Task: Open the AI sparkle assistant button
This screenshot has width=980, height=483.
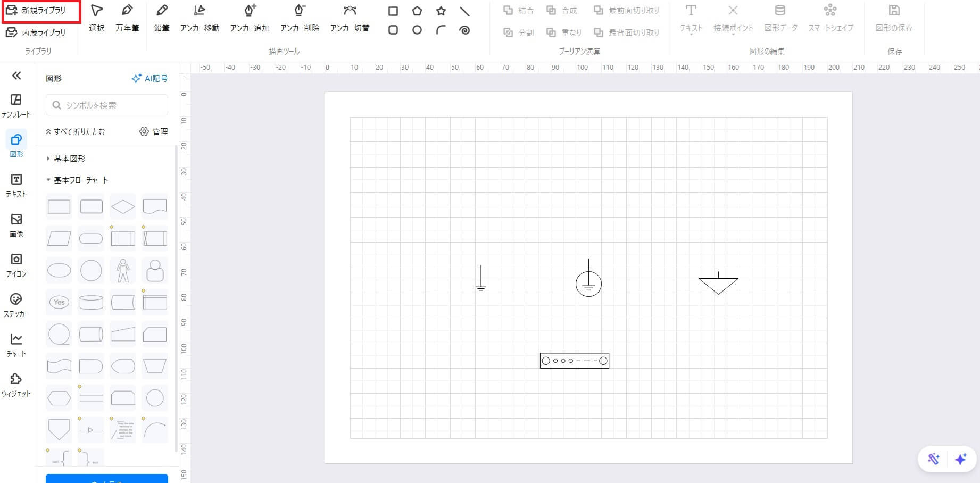Action: (x=961, y=459)
